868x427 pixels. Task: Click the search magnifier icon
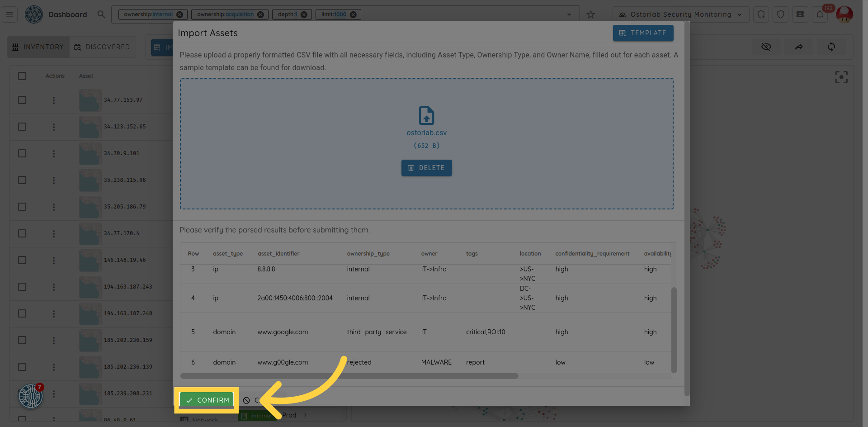[x=101, y=14]
